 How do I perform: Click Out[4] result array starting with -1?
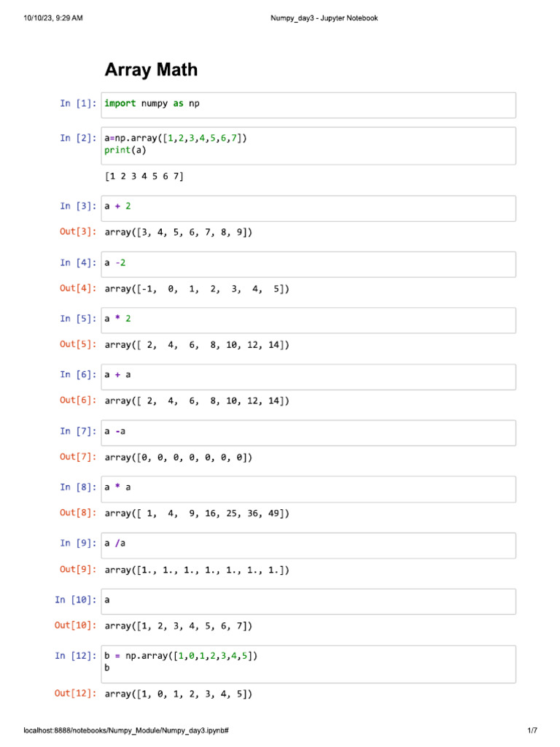197,289
